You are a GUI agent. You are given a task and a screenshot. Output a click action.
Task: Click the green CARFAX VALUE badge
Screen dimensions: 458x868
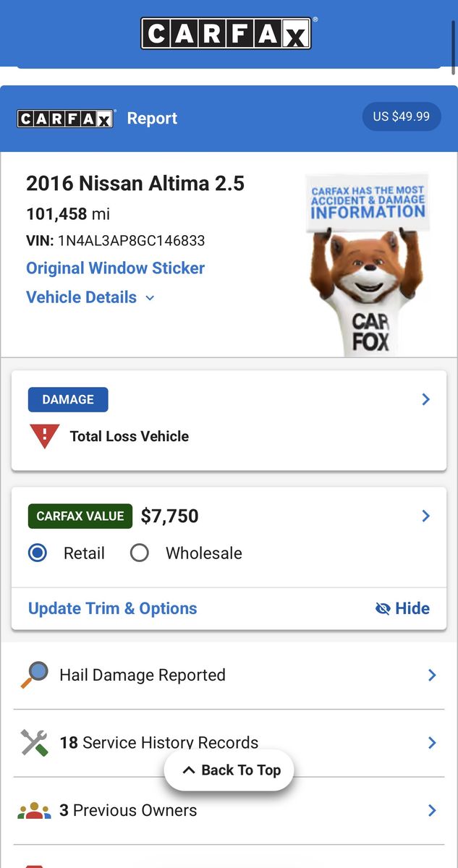[80, 516]
